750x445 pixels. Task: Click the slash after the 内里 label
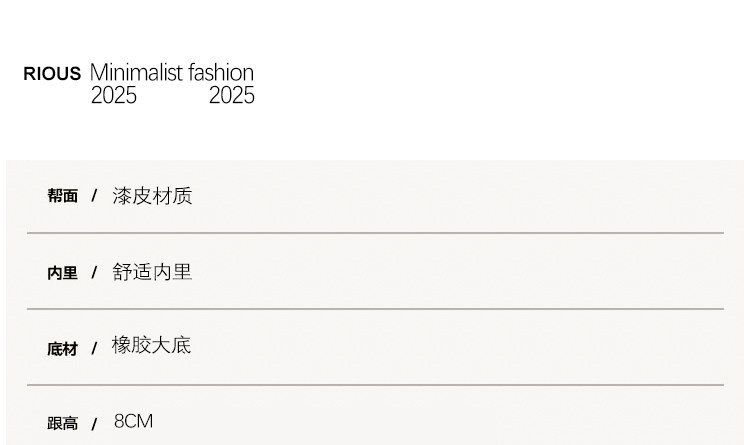pos(94,272)
